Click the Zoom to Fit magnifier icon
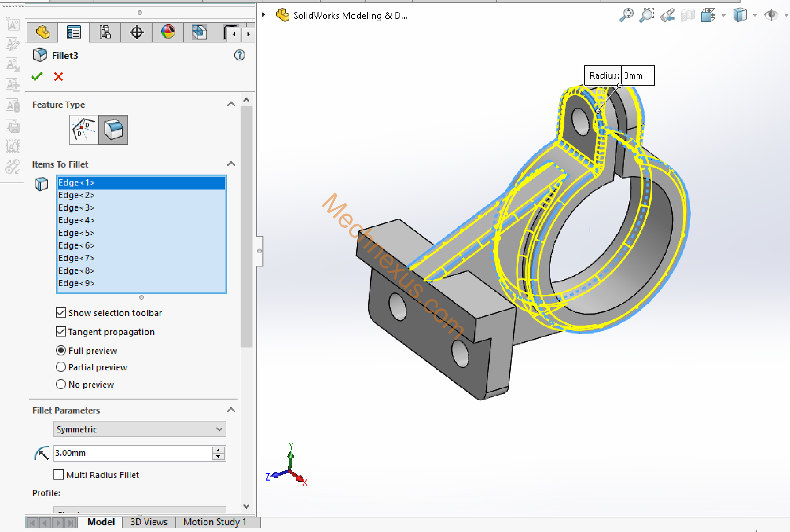This screenshot has height=532, width=790. tap(626, 15)
